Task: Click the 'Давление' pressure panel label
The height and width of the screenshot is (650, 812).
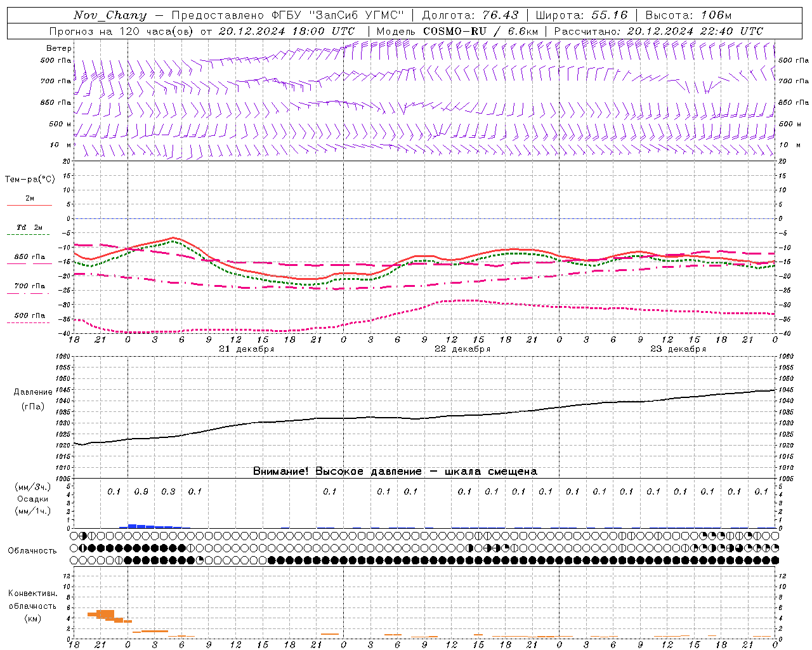Action: coord(32,392)
